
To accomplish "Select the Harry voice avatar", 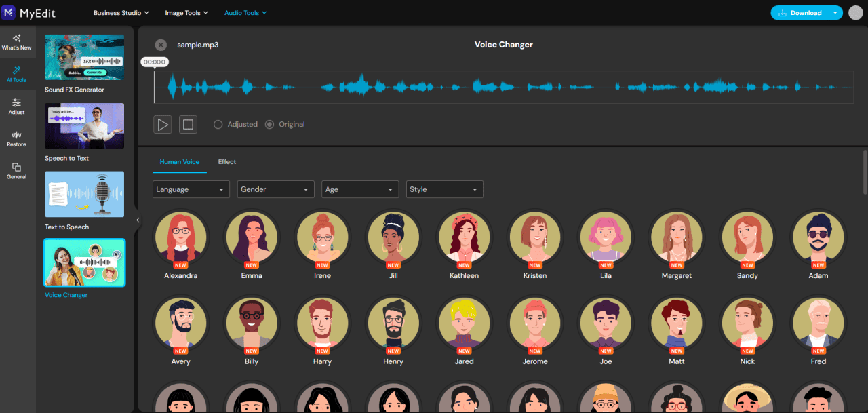I will pyautogui.click(x=322, y=323).
